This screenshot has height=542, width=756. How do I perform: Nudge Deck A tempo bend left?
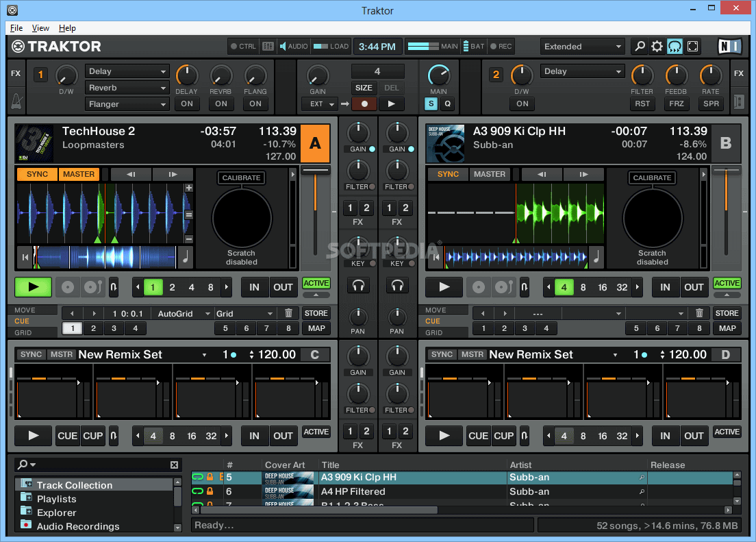coord(131,174)
